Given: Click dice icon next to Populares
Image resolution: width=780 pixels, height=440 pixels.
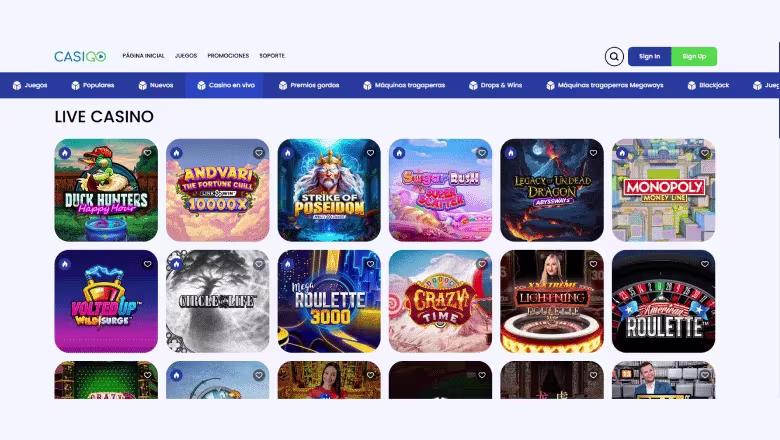Looking at the screenshot, I should pos(75,86).
